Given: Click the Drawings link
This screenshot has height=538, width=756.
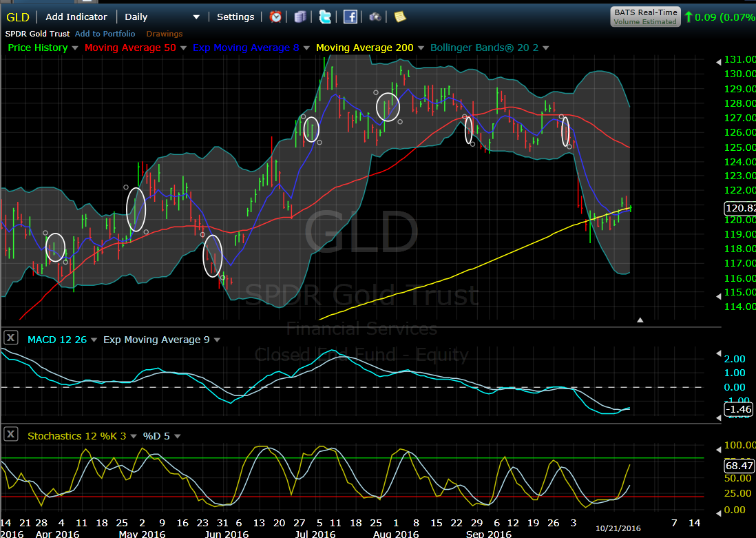Looking at the screenshot, I should (x=165, y=34).
